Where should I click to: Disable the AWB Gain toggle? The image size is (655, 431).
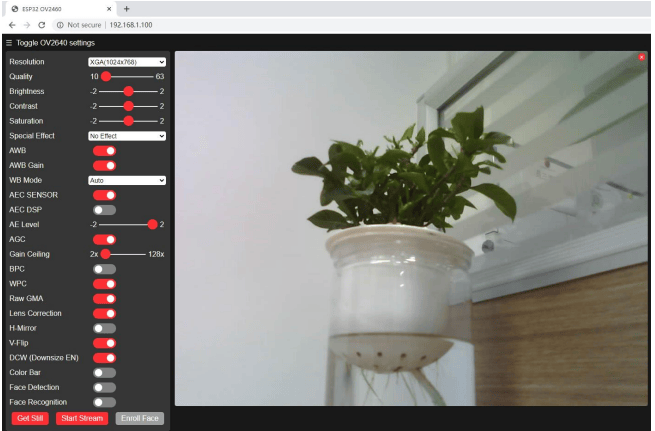tap(104, 165)
